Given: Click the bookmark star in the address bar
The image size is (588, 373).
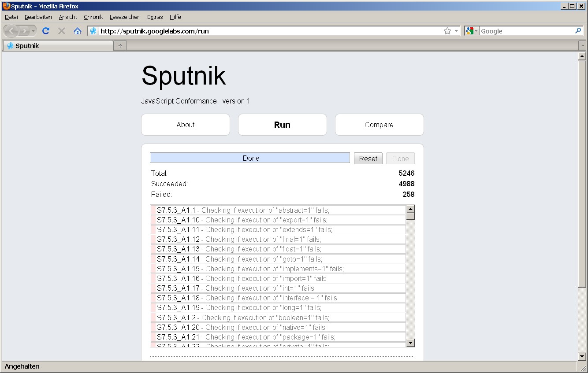Looking at the screenshot, I should pyautogui.click(x=447, y=31).
